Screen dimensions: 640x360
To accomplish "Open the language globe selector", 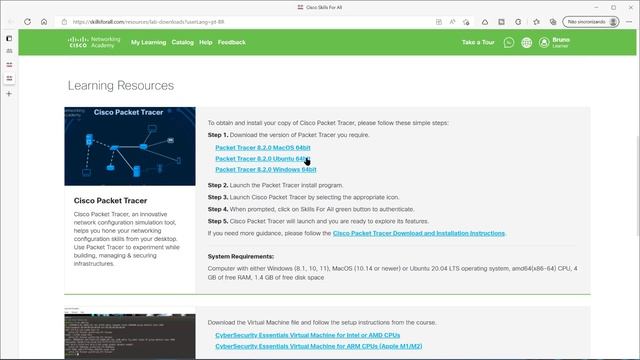I will click(527, 42).
